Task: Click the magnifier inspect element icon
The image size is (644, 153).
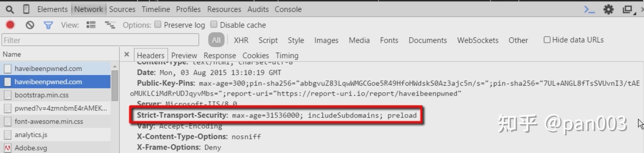Action: coord(10,10)
